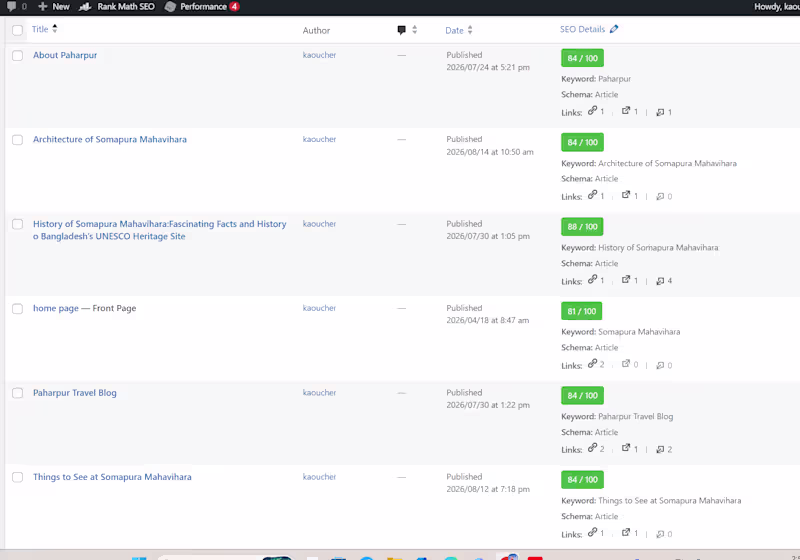Screen dimensions: 800x560
Task: Click the Date column sort arrows
Action: click(x=470, y=30)
